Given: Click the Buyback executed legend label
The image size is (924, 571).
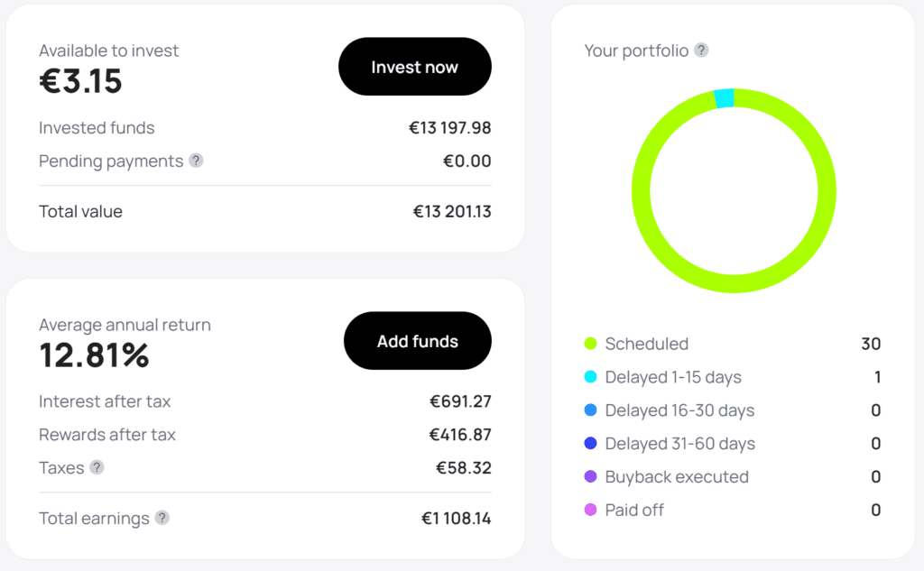Looking at the screenshot, I should (x=677, y=476).
